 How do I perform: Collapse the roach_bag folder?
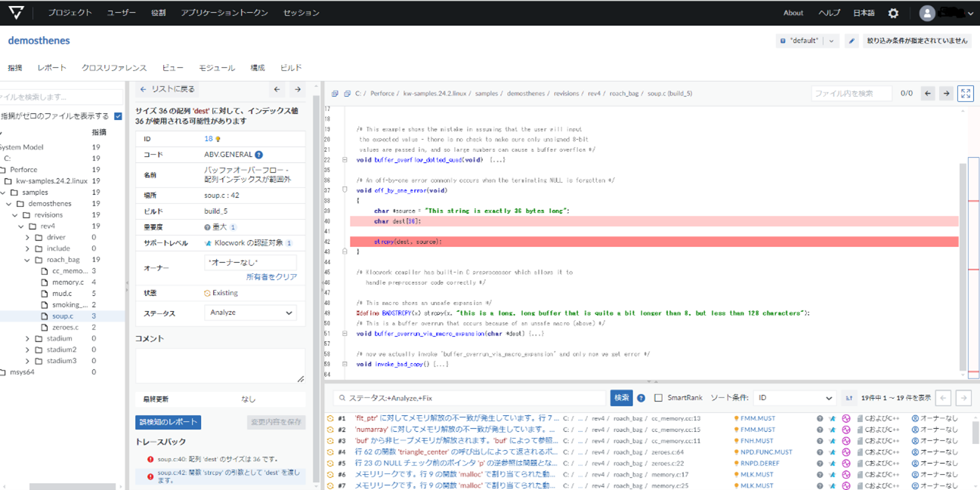tap(28, 260)
